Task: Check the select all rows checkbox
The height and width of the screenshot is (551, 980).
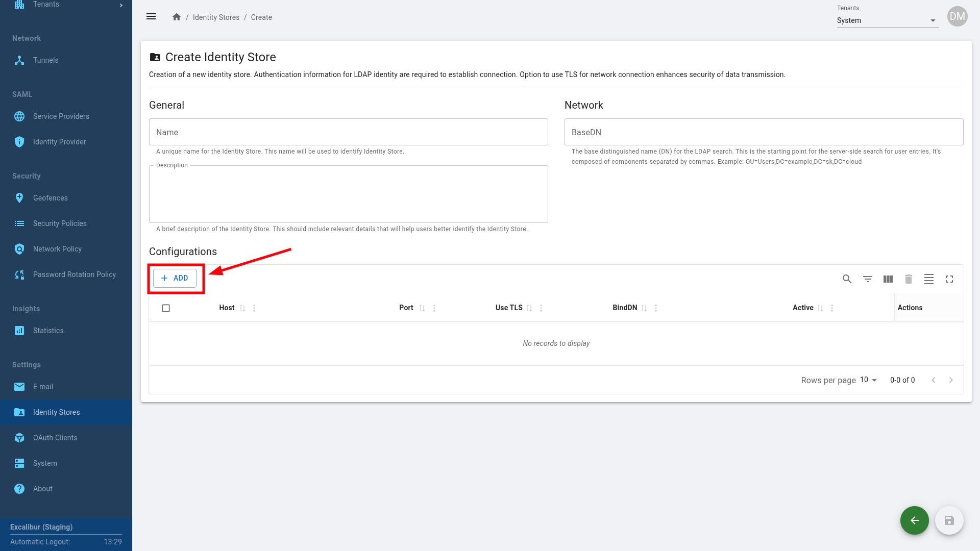Action: pyautogui.click(x=166, y=308)
